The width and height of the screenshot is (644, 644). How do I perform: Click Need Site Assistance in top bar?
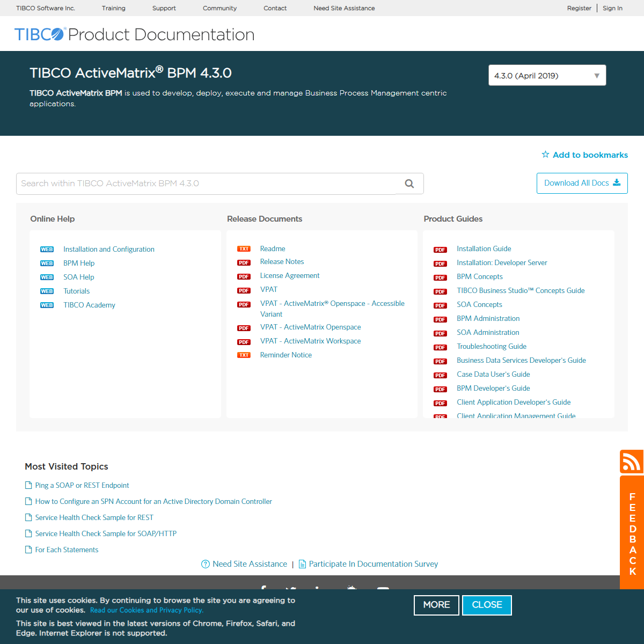click(x=345, y=8)
